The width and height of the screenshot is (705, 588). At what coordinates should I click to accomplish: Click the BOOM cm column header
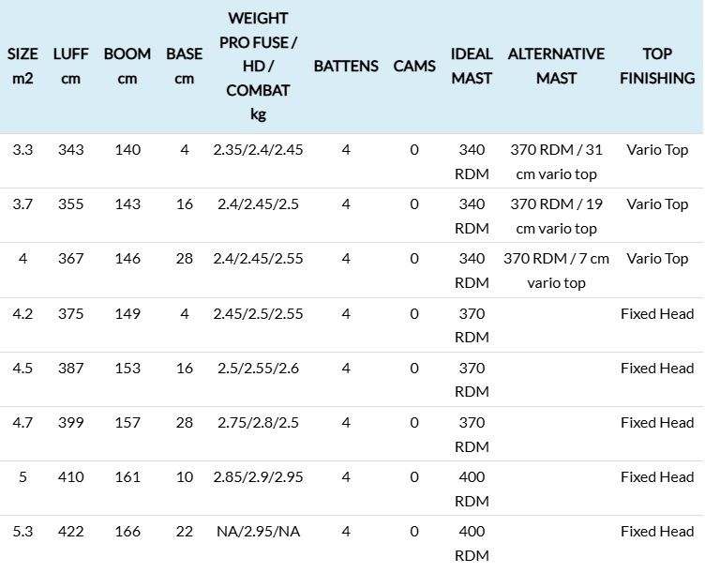click(x=127, y=66)
